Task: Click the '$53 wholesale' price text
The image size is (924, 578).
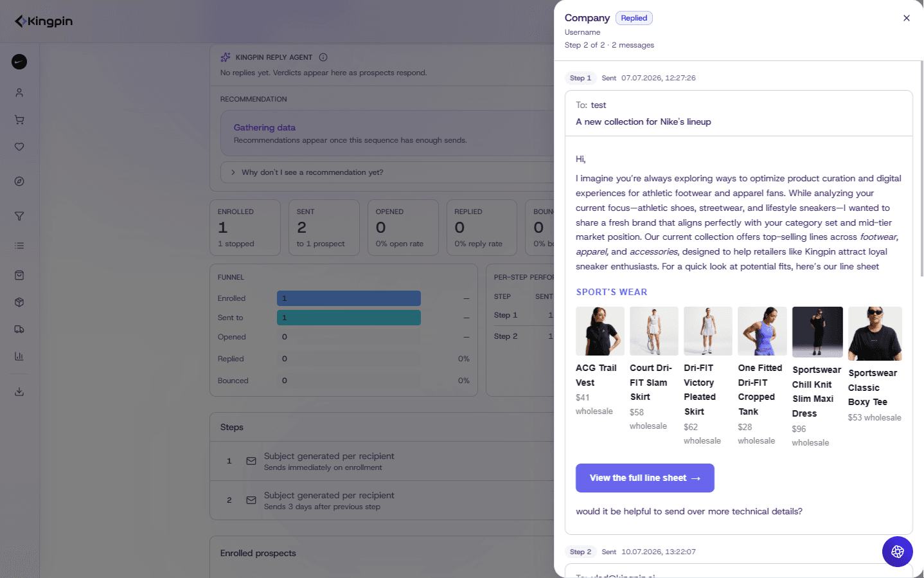Action: [x=875, y=417]
